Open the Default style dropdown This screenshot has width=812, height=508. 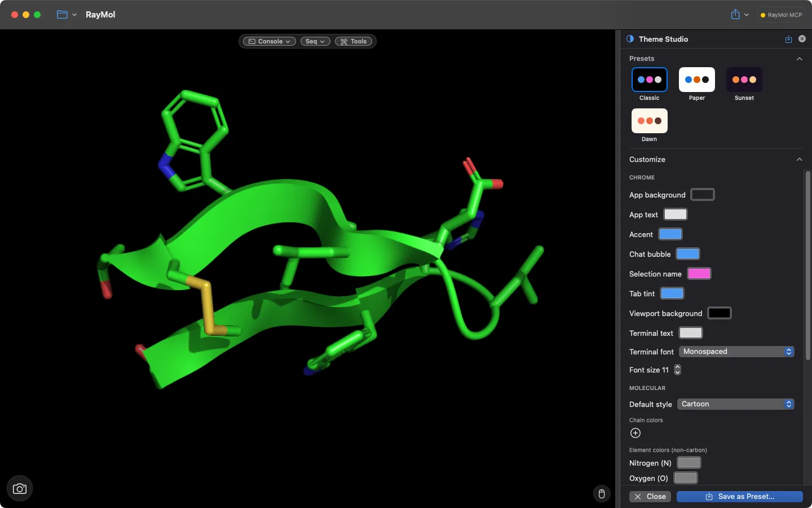pyautogui.click(x=736, y=404)
